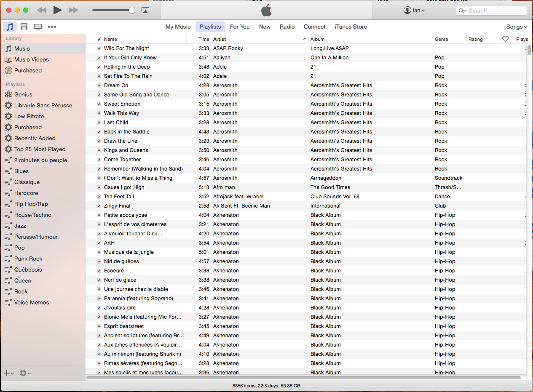
Task: Select the Playlists tab
Action: tap(210, 27)
